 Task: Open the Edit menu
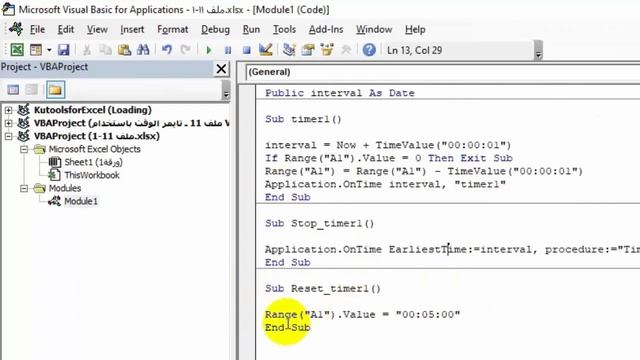[66, 29]
